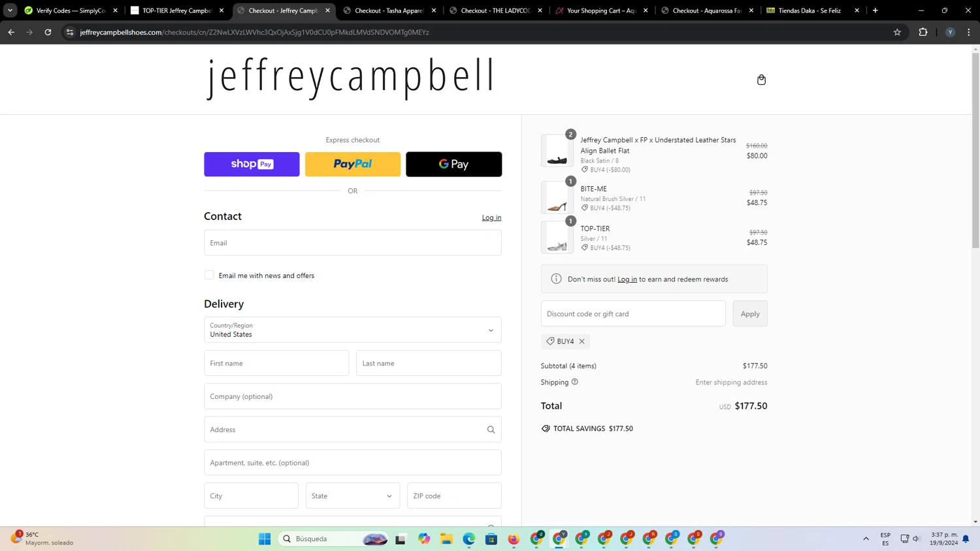
Task: Click the address search magnifier icon
Action: 491,430
